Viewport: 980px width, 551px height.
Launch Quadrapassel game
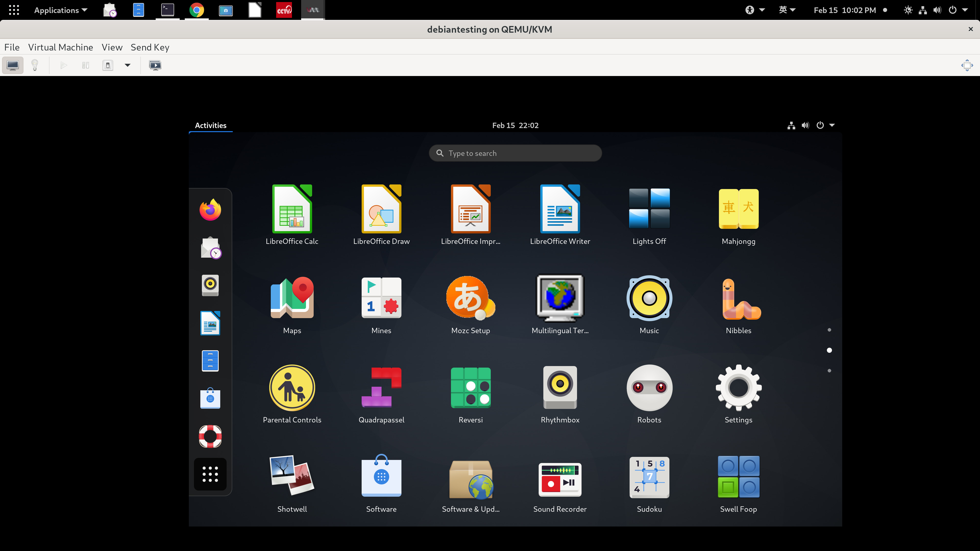[381, 394]
